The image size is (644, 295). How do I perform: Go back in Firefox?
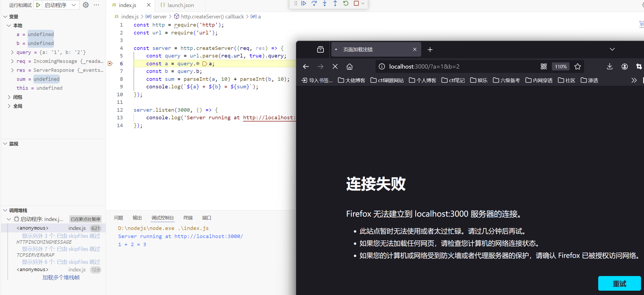click(306, 66)
